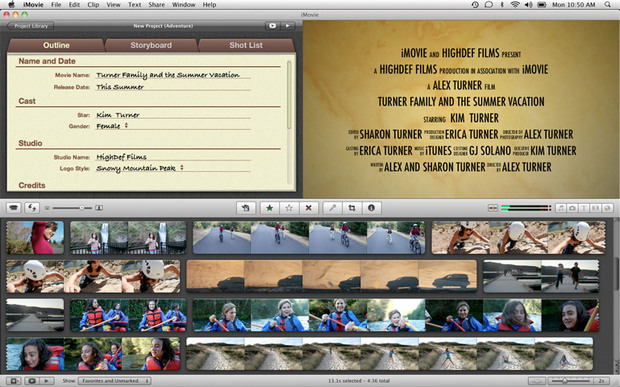Adjust the frames-per-thumbnail slider
620x387 pixels.
[x=570, y=381]
